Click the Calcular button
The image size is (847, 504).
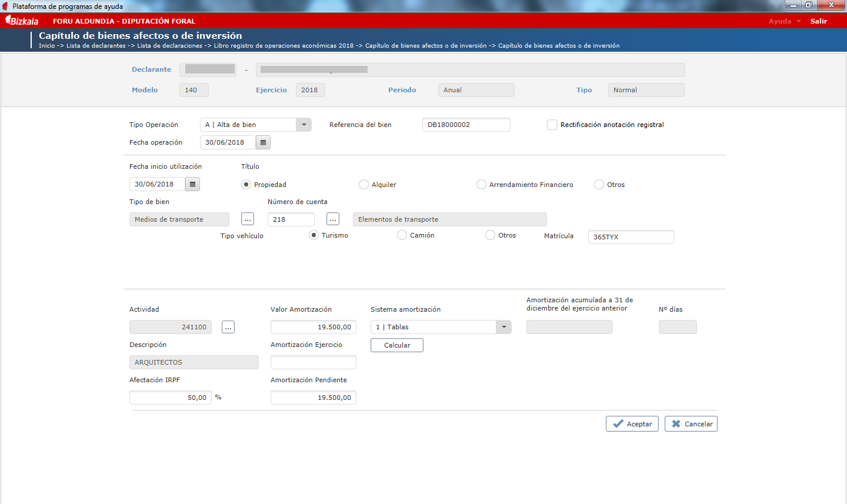point(397,345)
